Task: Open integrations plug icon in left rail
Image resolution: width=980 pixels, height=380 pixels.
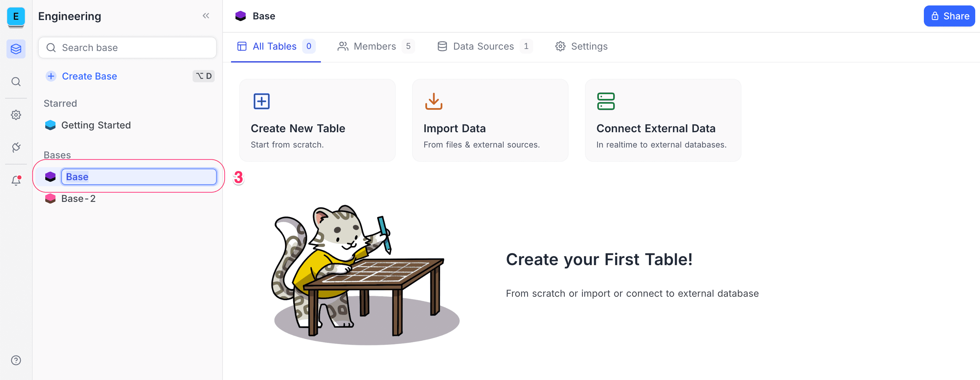Action: 16,148
